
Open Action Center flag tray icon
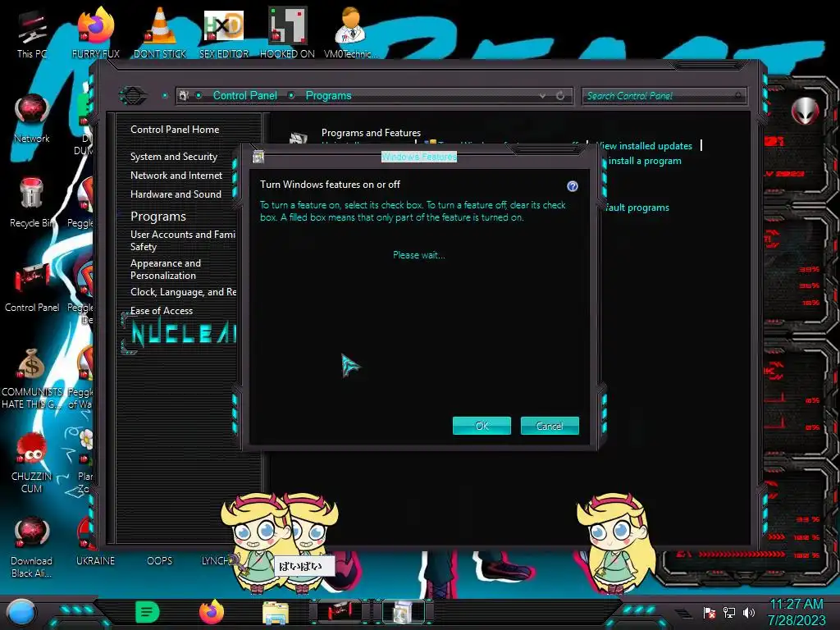tap(710, 612)
